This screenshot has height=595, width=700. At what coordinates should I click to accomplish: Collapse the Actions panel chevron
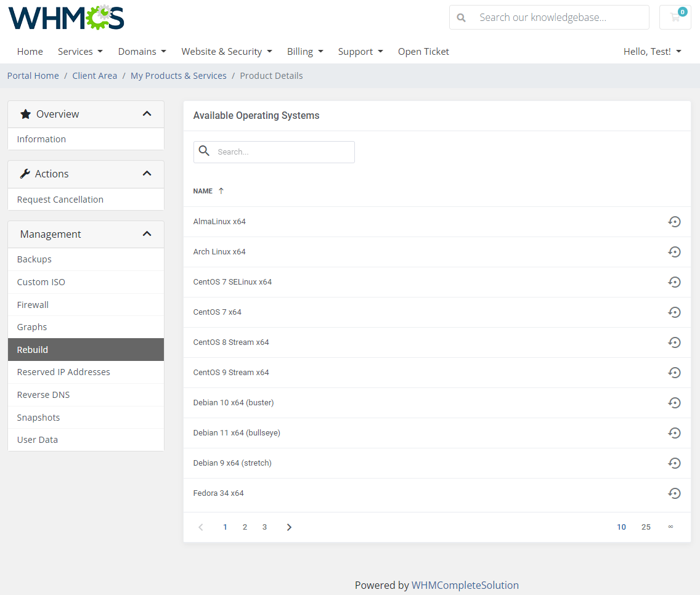[x=147, y=174]
